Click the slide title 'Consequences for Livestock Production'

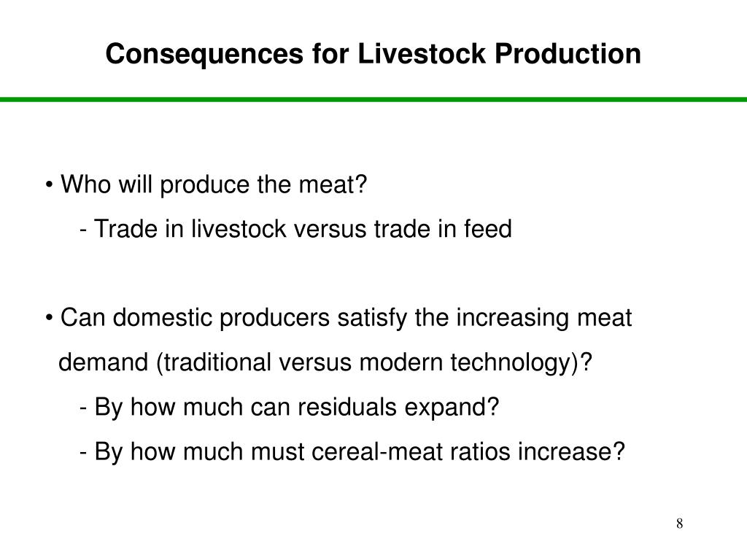pyautogui.click(x=373, y=53)
